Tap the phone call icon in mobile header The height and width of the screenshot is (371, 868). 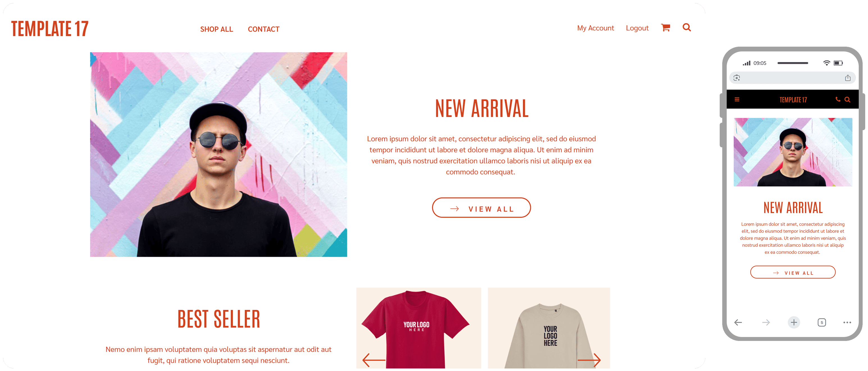tap(838, 99)
